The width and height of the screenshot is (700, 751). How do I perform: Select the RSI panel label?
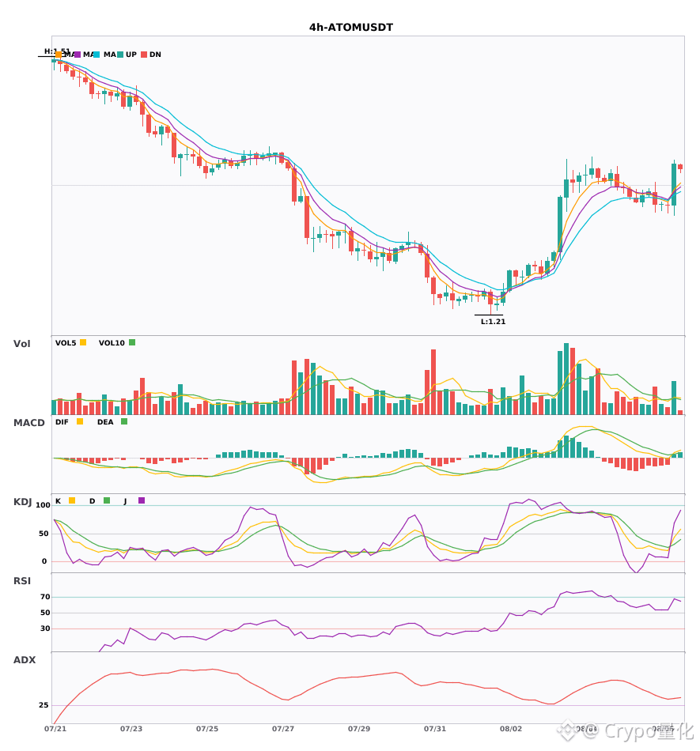coord(22,581)
